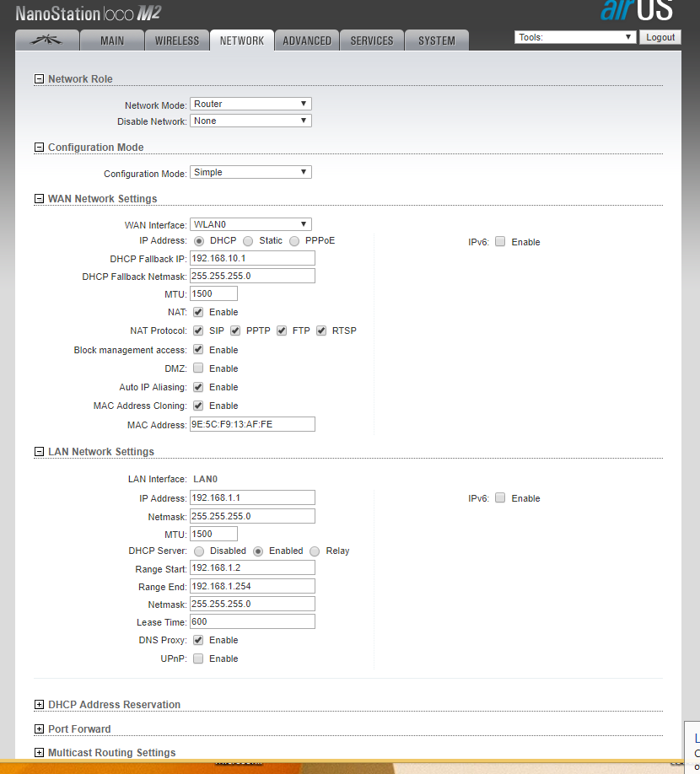
Task: Enable the UPnP checkbox
Action: 198,658
